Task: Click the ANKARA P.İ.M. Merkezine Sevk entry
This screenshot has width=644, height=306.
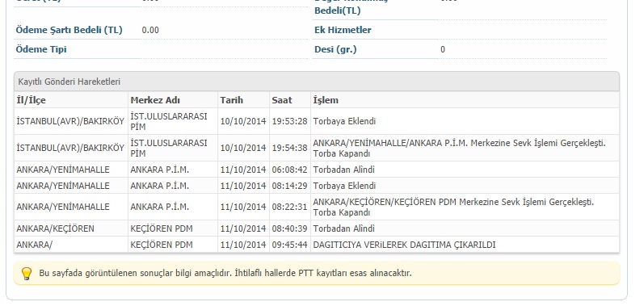Action: [459, 148]
